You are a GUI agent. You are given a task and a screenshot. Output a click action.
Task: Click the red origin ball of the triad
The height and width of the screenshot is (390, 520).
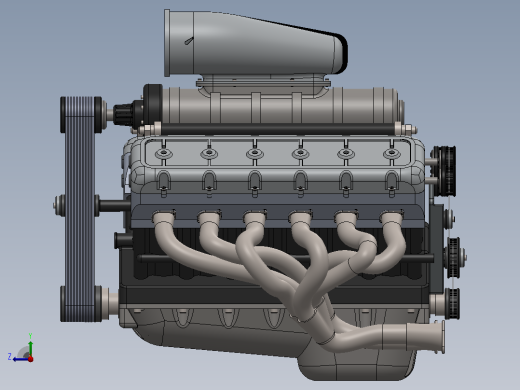(31, 359)
